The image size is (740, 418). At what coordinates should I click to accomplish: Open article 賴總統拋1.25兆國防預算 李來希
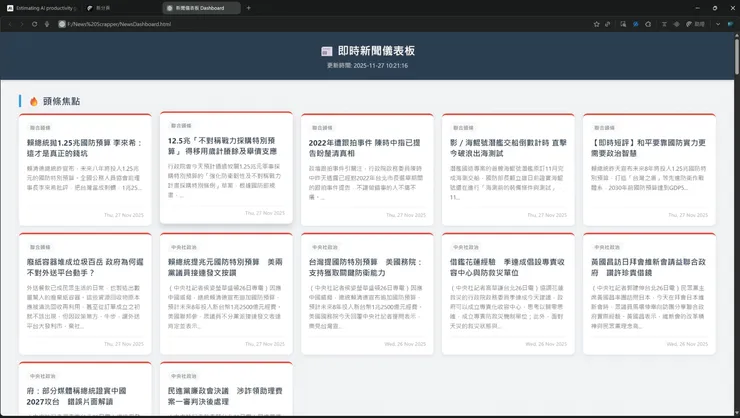click(85, 148)
